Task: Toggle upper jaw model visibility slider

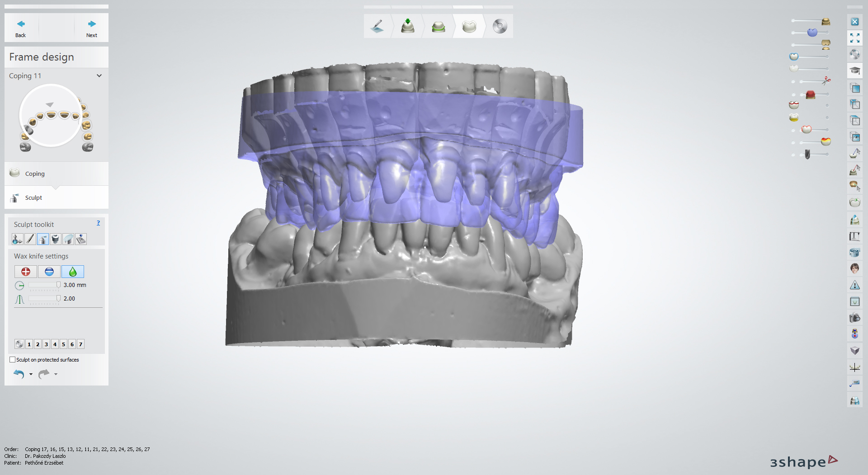Action: (x=826, y=21)
